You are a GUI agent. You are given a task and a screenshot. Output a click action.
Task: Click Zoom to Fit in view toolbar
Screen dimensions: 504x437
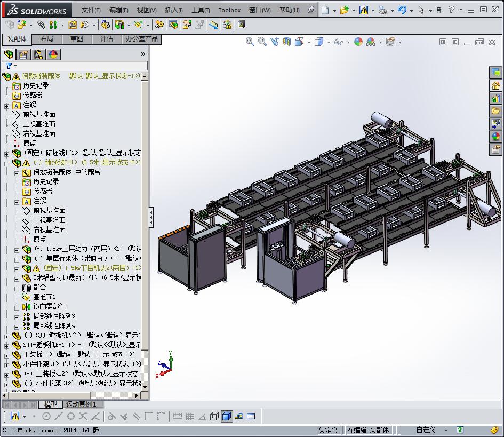point(250,42)
